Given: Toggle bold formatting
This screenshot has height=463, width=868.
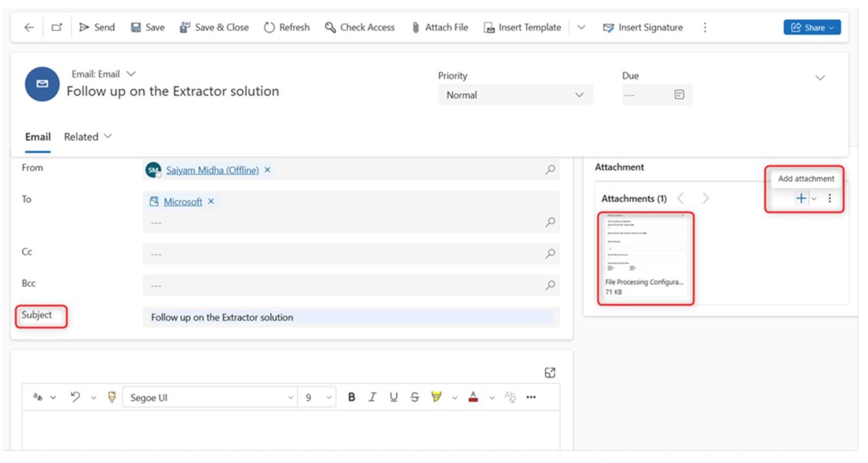Looking at the screenshot, I should click(351, 397).
